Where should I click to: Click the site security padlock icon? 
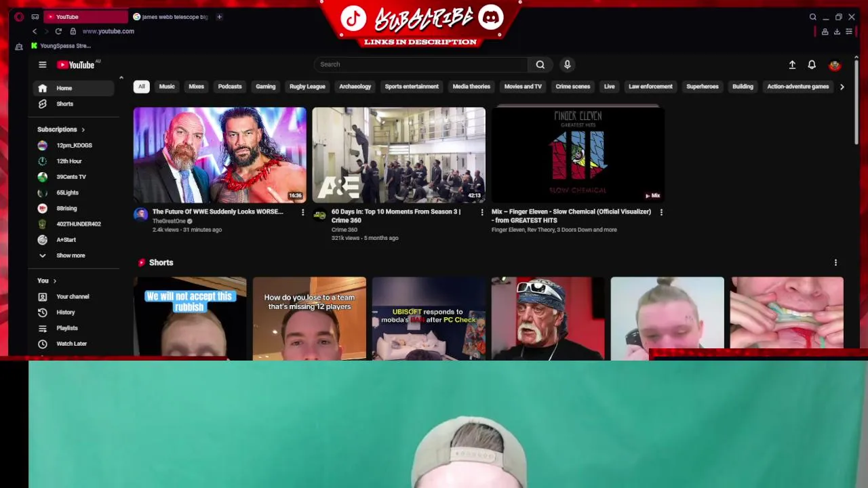73,31
